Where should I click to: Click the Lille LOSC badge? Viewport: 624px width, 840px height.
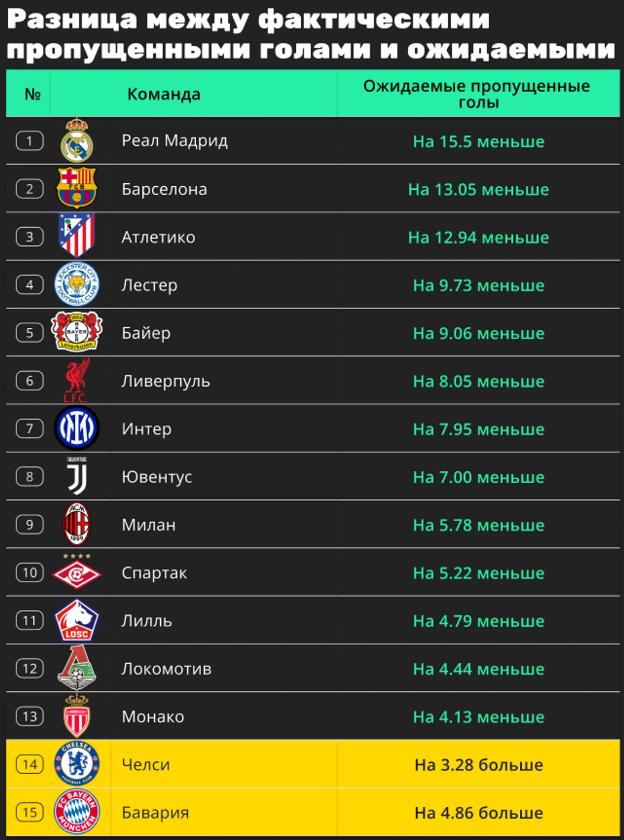tap(77, 620)
